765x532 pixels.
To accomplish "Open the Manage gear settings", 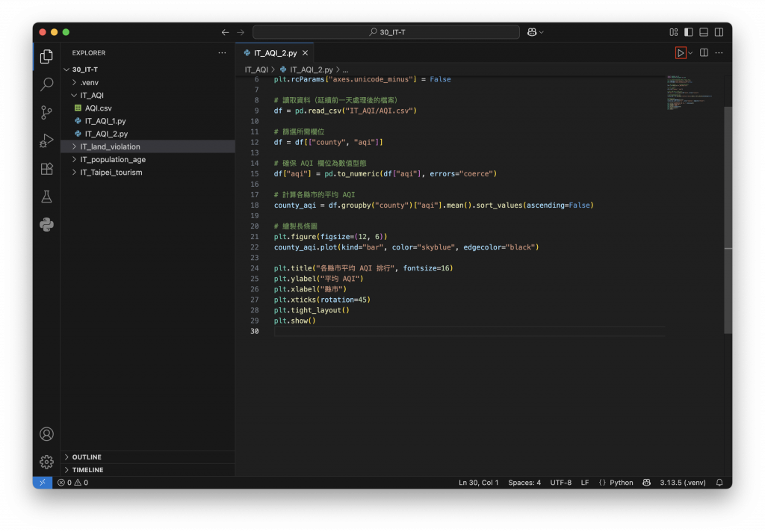I will click(46, 462).
